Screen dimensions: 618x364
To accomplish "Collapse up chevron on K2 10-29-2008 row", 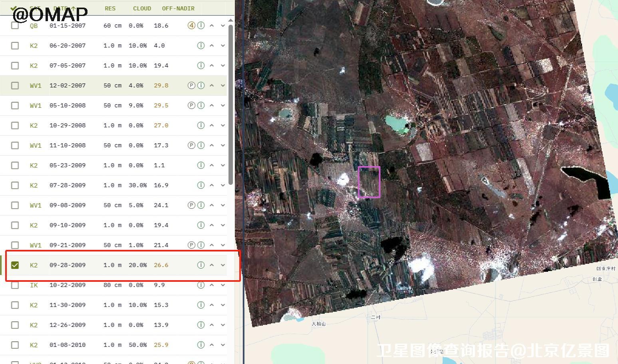I will 212,125.
